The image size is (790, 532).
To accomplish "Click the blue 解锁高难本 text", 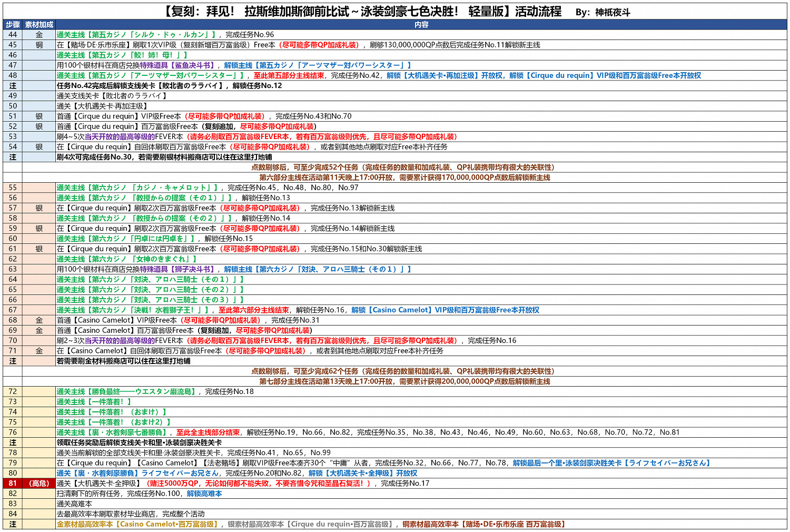I will [204, 494].
